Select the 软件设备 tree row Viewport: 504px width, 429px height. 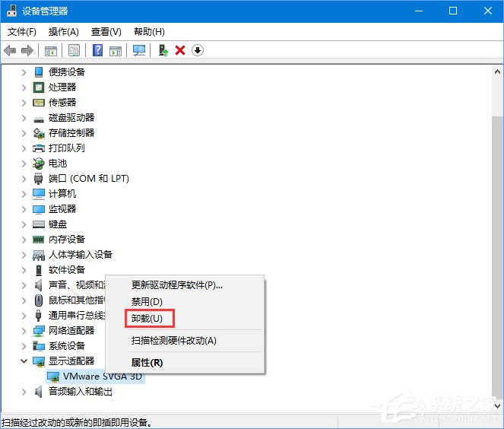[x=67, y=270]
